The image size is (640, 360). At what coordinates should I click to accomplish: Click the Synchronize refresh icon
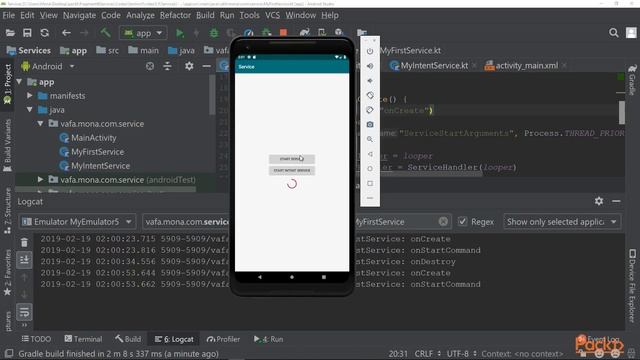coord(44,33)
